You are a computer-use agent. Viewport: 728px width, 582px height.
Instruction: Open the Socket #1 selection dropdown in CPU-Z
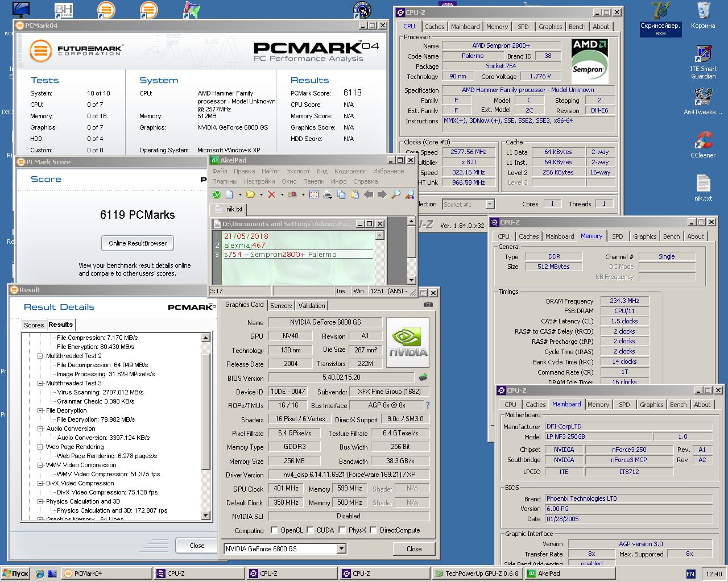tap(490, 204)
